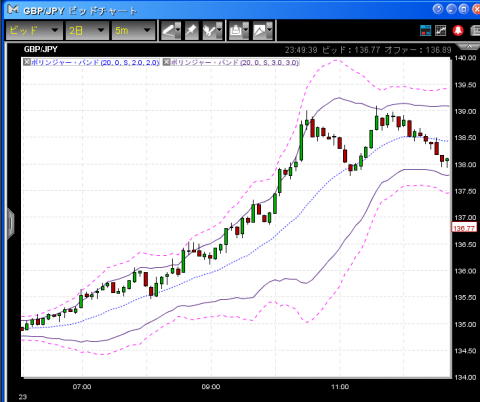Click the 07:00 time axis label
The image size is (480, 402).
(82, 387)
